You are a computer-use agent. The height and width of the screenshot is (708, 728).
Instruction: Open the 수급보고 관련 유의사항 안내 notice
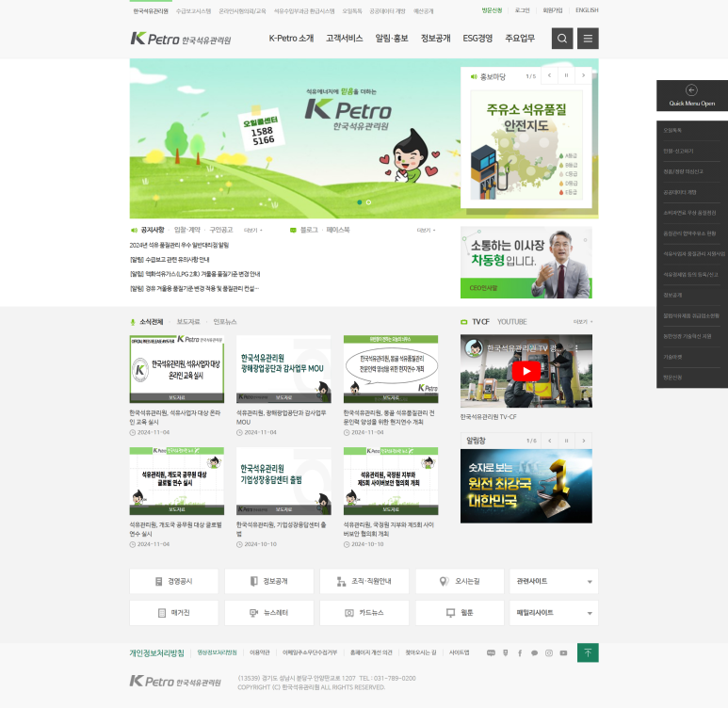click(x=170, y=260)
